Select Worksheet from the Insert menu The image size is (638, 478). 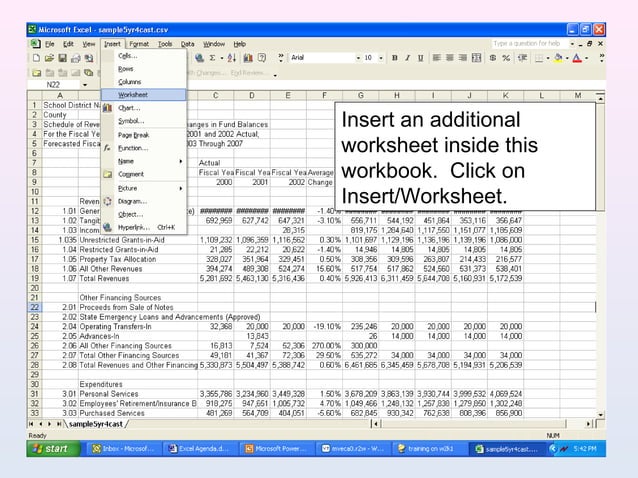pos(144,95)
